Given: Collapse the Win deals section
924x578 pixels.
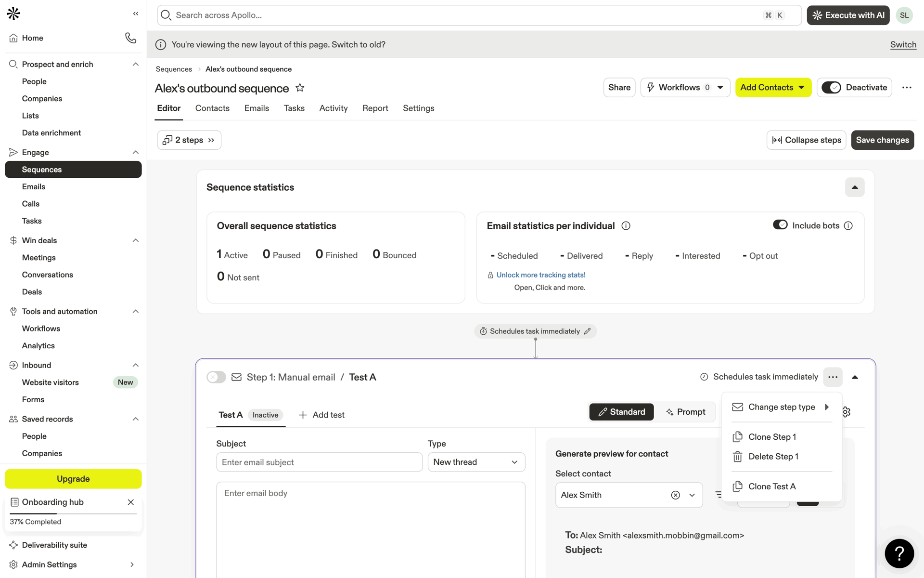Looking at the screenshot, I should coord(136,240).
